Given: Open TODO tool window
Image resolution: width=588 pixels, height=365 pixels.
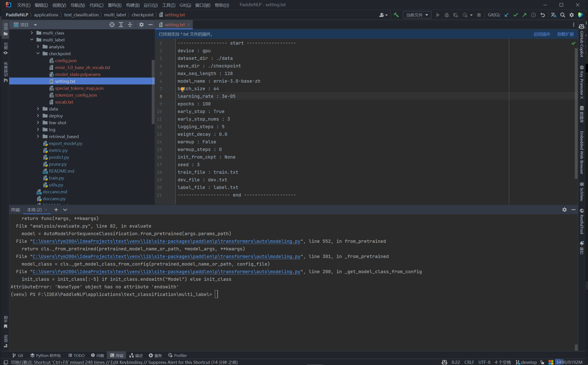Looking at the screenshot, I should 76,355.
